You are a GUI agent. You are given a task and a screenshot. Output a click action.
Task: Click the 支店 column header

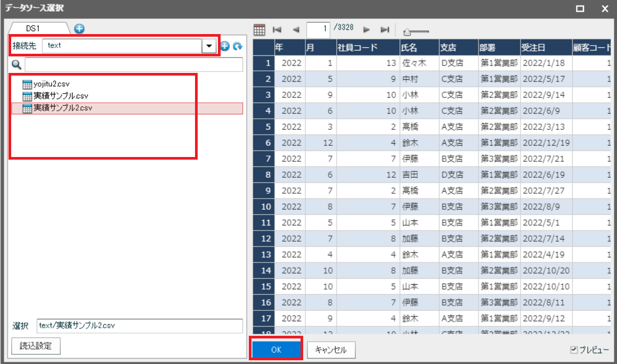pyautogui.click(x=459, y=47)
